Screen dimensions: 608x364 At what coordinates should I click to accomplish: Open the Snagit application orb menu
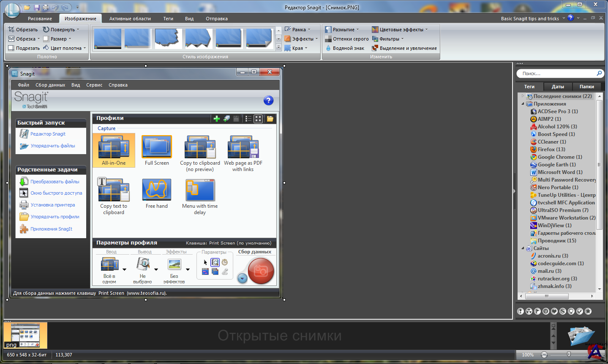12,9
